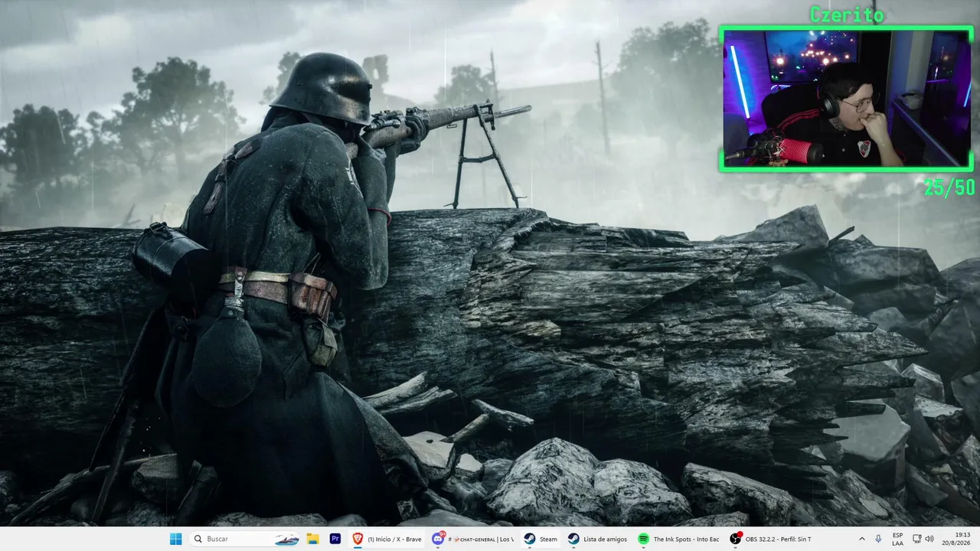Launch Adobe Premiere Pro from taskbar
The width and height of the screenshot is (980, 551).
click(335, 539)
